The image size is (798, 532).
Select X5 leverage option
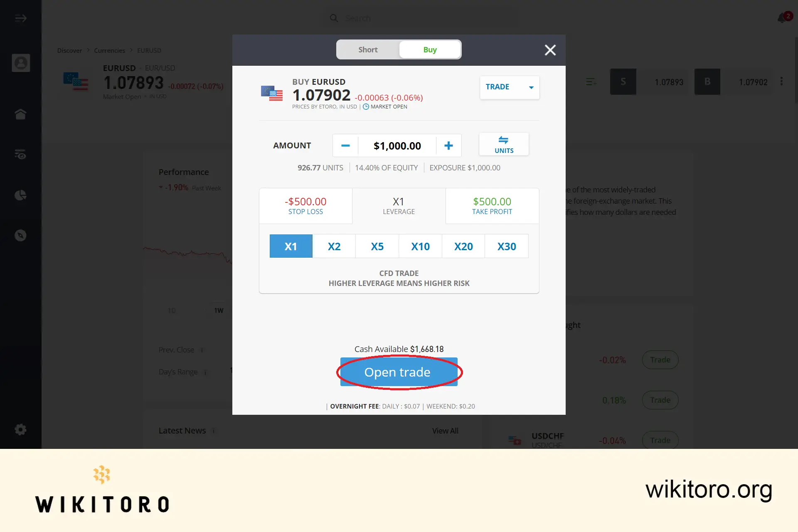pos(377,246)
